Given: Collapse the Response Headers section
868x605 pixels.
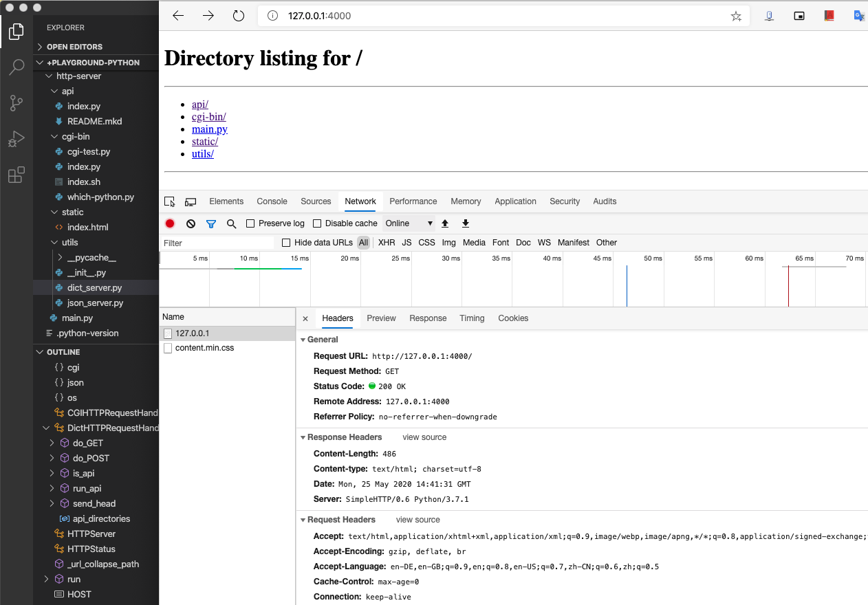Looking at the screenshot, I should coord(303,437).
